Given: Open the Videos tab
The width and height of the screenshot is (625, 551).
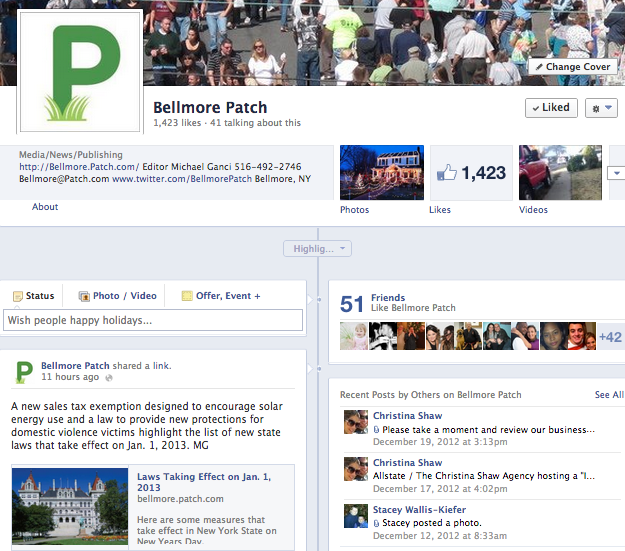Looking at the screenshot, I should 532,210.
